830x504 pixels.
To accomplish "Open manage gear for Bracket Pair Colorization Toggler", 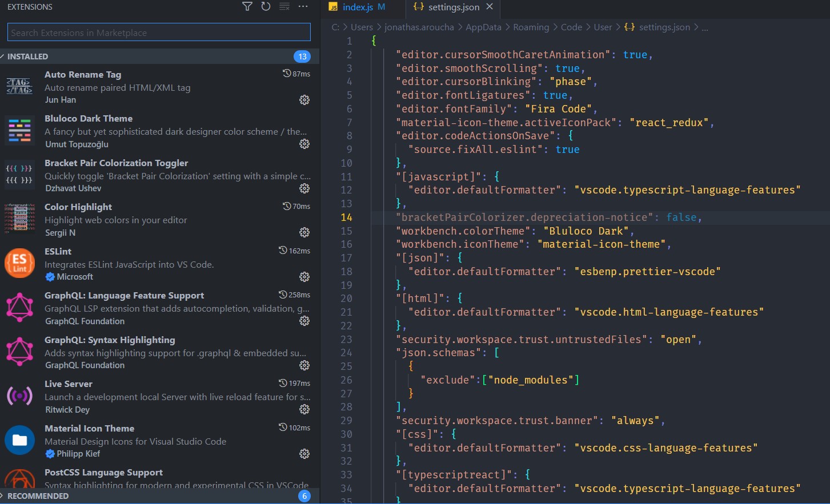I will (x=304, y=188).
